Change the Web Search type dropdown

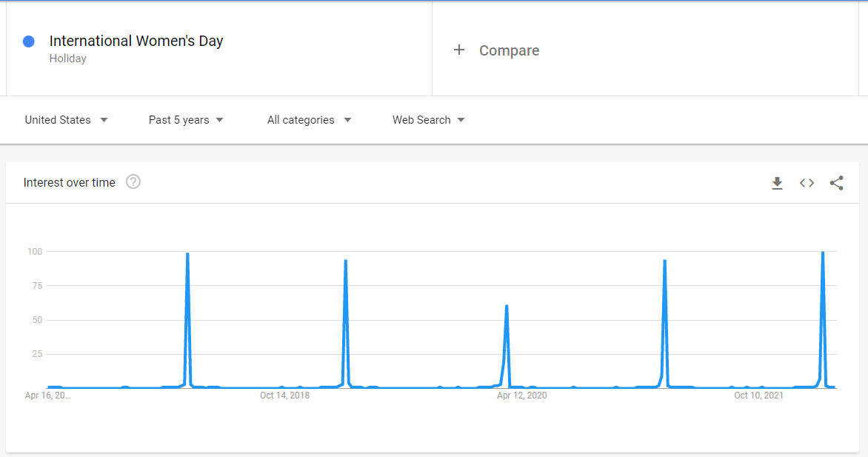pos(428,120)
